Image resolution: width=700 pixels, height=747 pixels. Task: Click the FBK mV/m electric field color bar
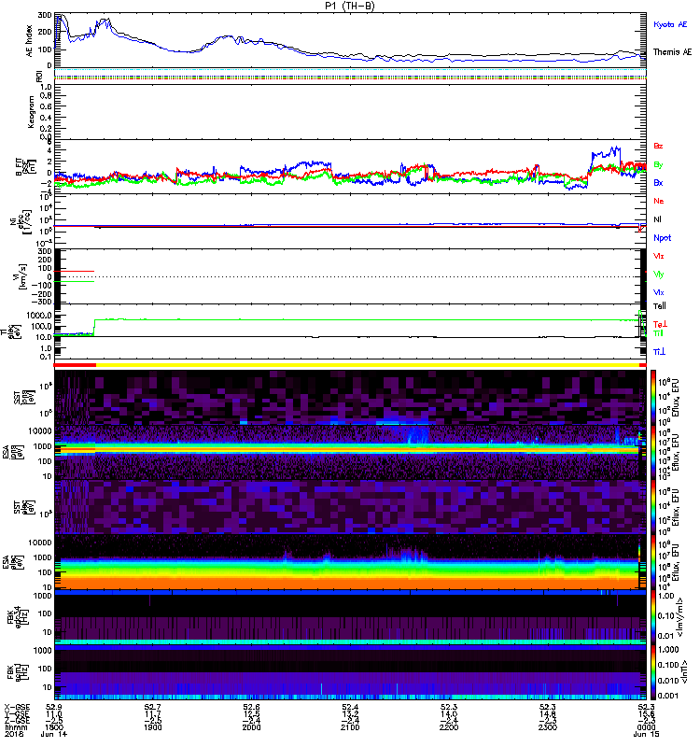[x=653, y=617]
